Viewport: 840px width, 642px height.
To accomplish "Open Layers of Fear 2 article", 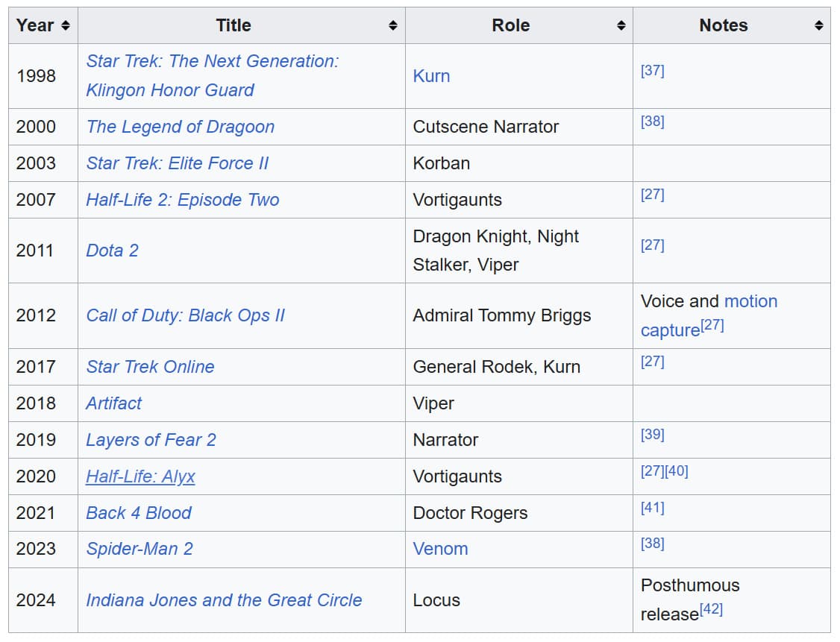I will (x=151, y=440).
